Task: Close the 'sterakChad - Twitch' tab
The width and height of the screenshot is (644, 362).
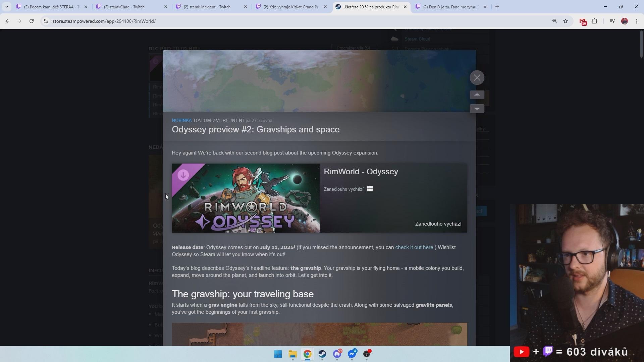Action: (x=165, y=7)
